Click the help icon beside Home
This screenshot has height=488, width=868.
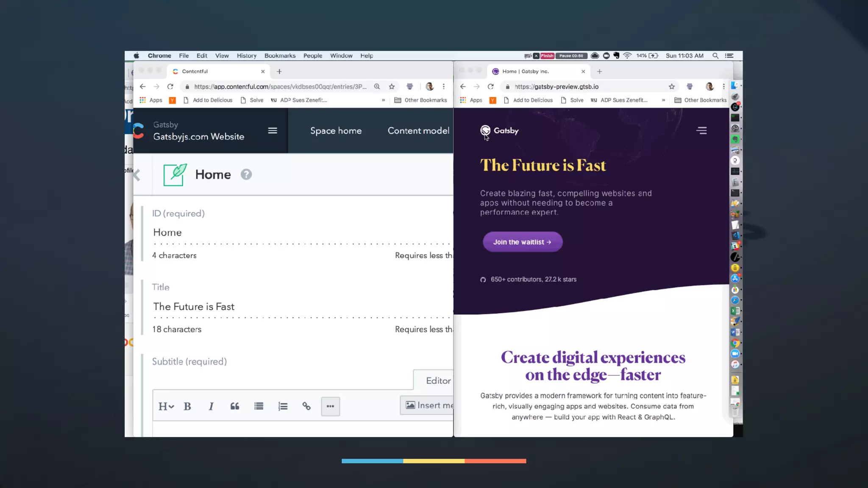pyautogui.click(x=246, y=175)
